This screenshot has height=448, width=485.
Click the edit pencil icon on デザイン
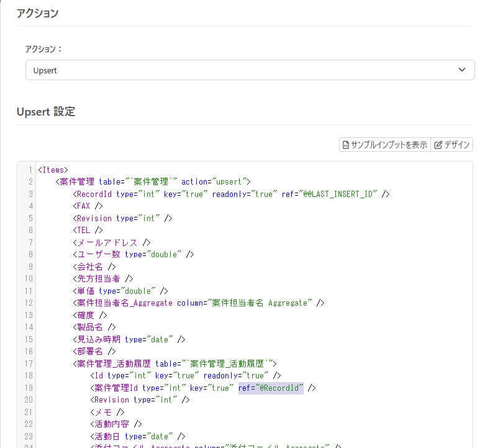pos(438,145)
